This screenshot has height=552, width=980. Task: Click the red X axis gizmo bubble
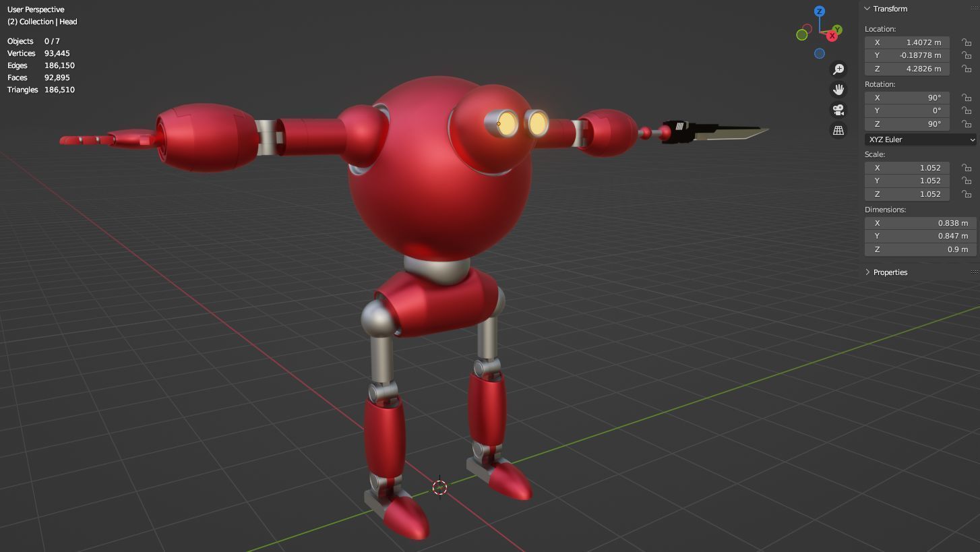832,36
